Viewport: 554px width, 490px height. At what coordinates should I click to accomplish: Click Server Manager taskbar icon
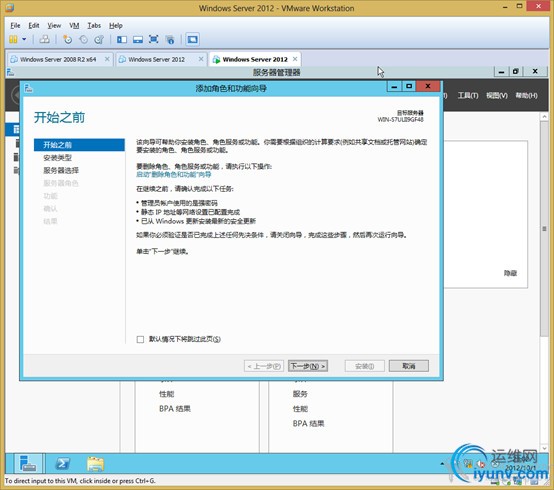click(x=28, y=464)
